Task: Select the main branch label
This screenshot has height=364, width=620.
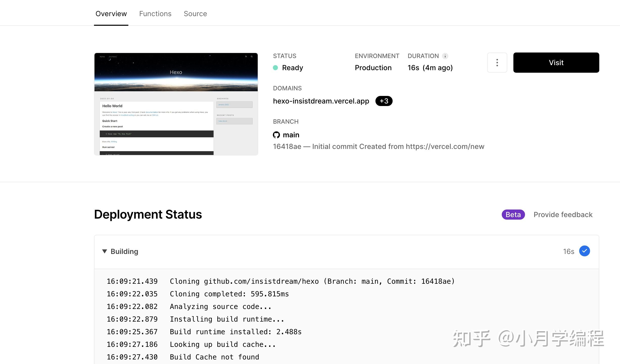Action: tap(291, 135)
